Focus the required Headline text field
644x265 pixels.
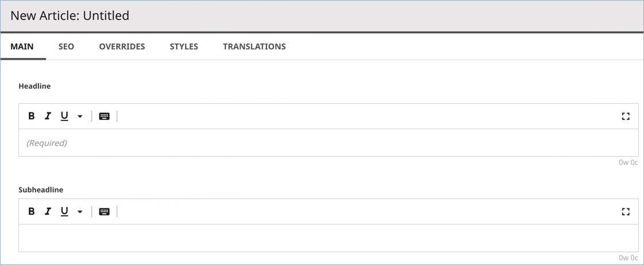(329, 143)
